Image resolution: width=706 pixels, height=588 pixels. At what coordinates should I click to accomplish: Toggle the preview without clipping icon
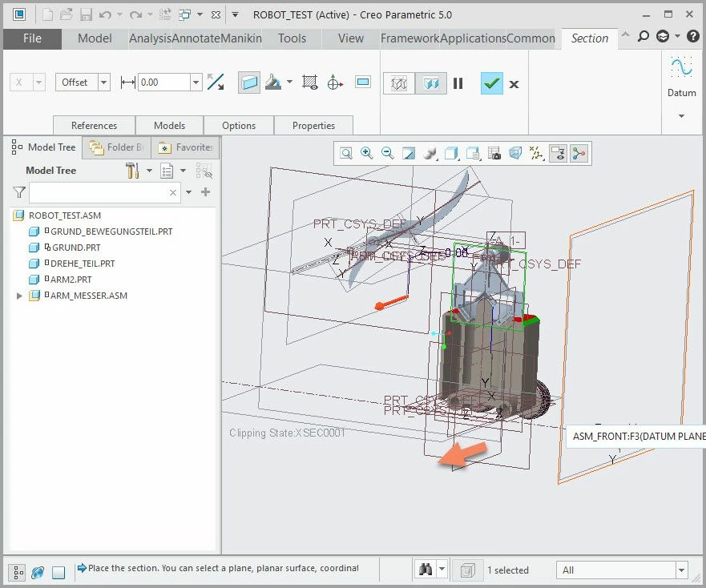point(399,83)
